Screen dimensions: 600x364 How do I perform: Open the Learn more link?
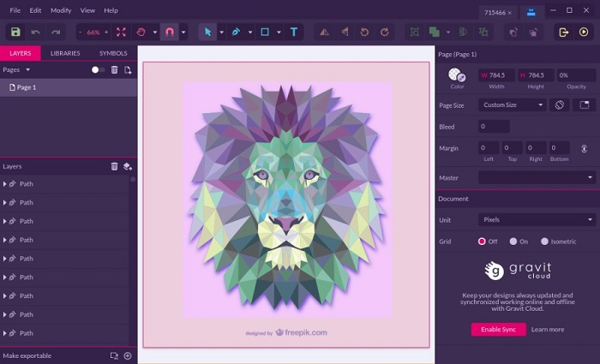click(548, 329)
